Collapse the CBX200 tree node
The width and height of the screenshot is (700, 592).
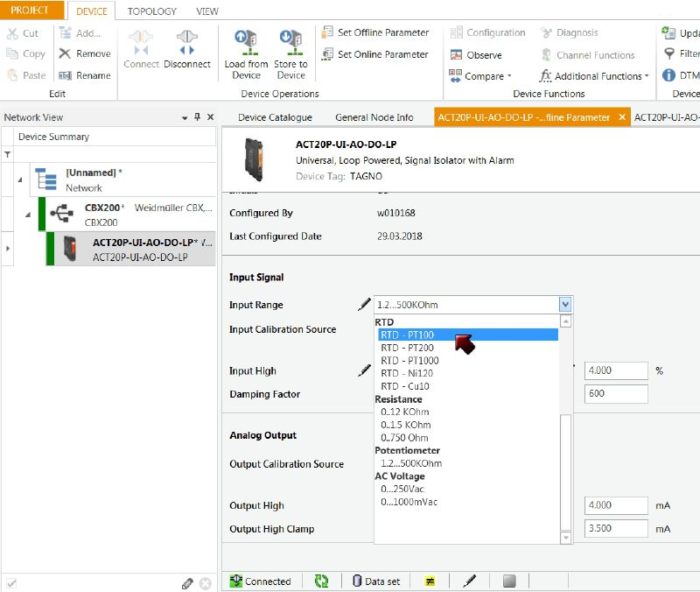point(27,215)
